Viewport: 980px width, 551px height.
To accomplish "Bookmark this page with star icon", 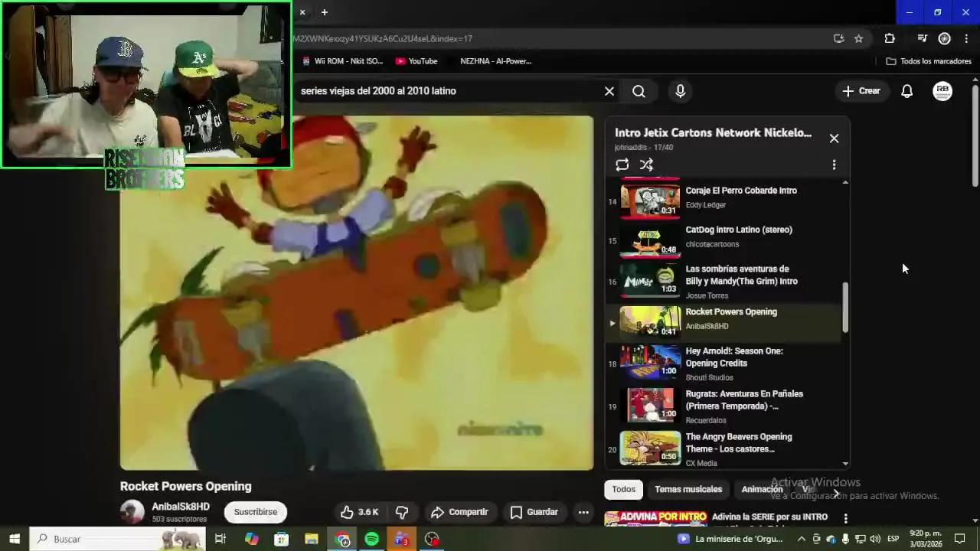I will click(858, 38).
